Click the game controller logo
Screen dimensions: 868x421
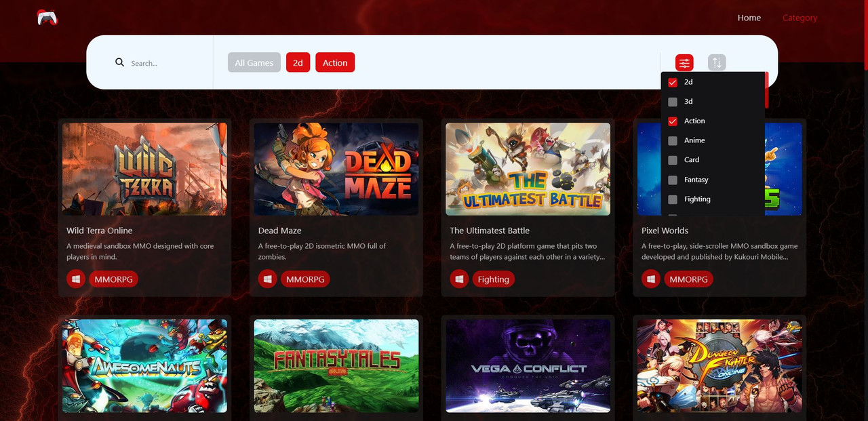47,18
